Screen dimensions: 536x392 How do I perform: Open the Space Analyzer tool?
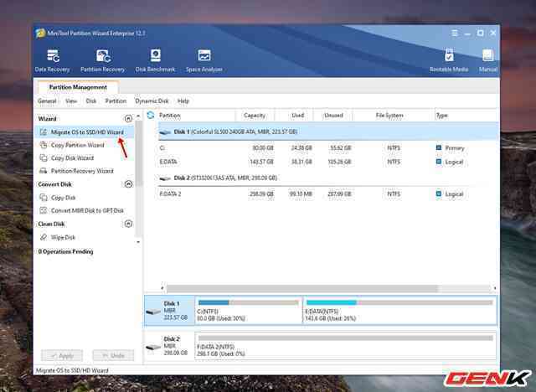(204, 61)
